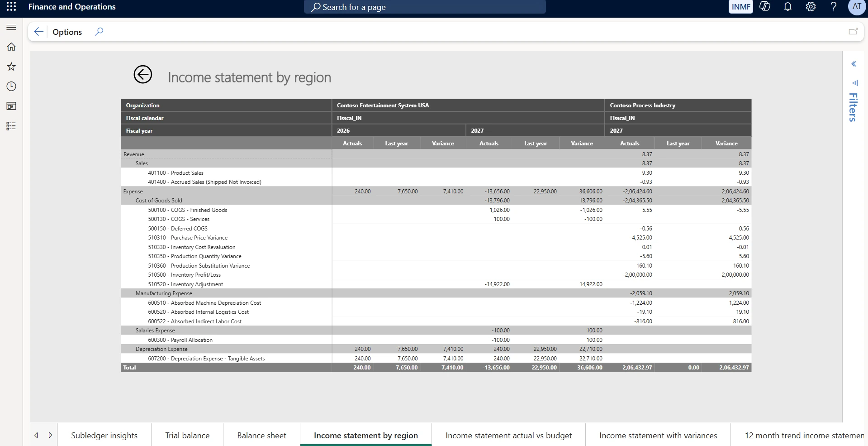This screenshot has width=868, height=446.
Task: Open 12 month trend income statement tab
Action: coord(804,435)
